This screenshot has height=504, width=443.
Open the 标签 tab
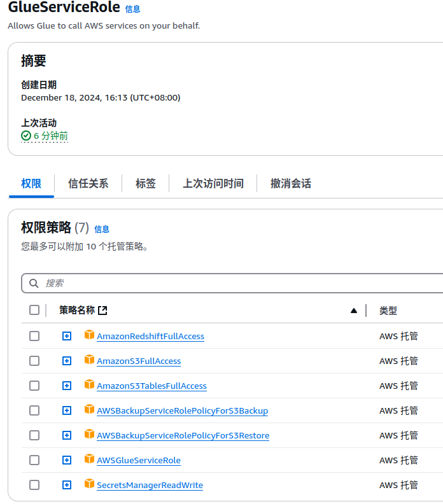(146, 183)
